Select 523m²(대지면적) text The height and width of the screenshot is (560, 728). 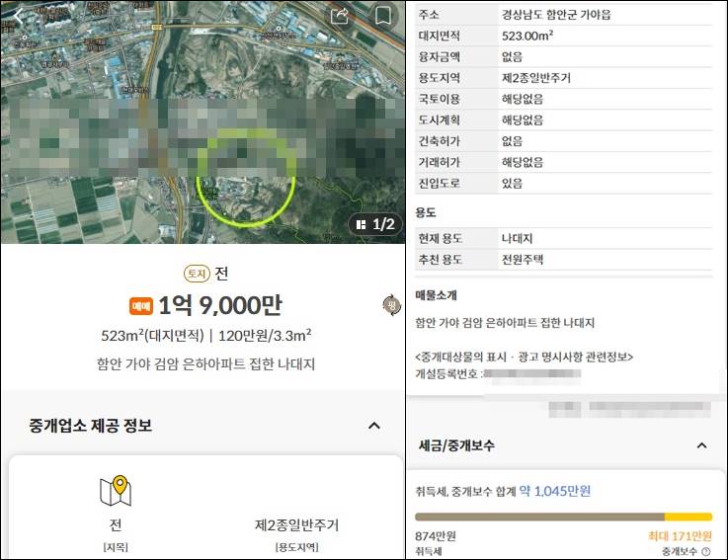153,335
